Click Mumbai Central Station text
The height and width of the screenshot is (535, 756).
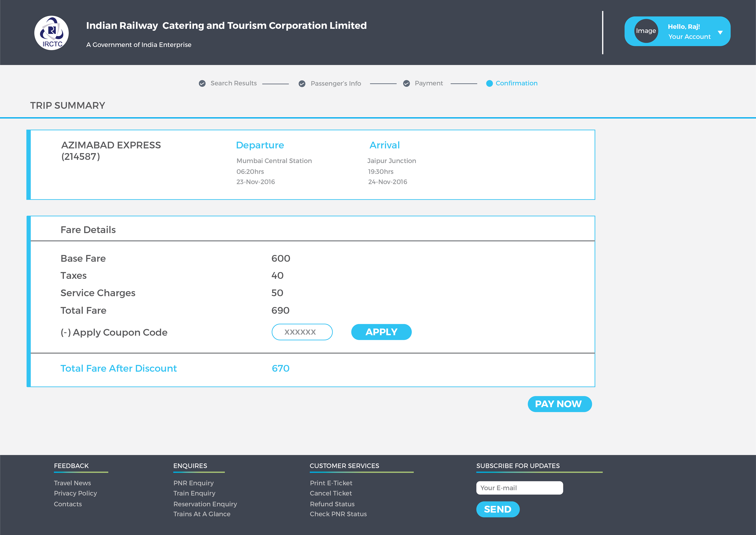pos(274,161)
